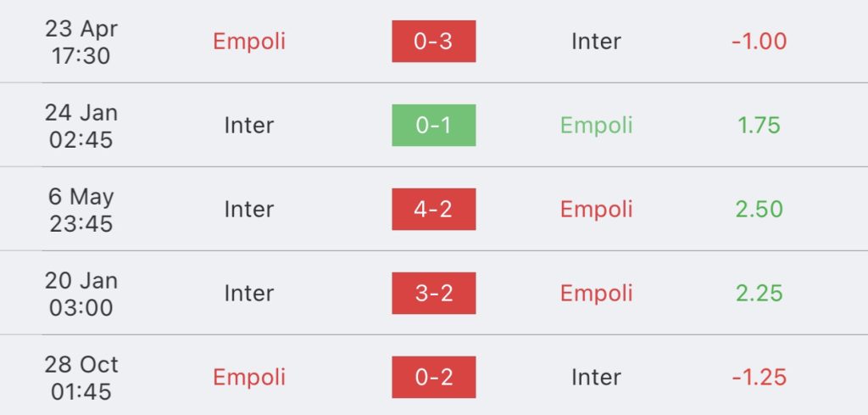
Task: Click the -1.00 handicap value
Action: [x=759, y=42]
